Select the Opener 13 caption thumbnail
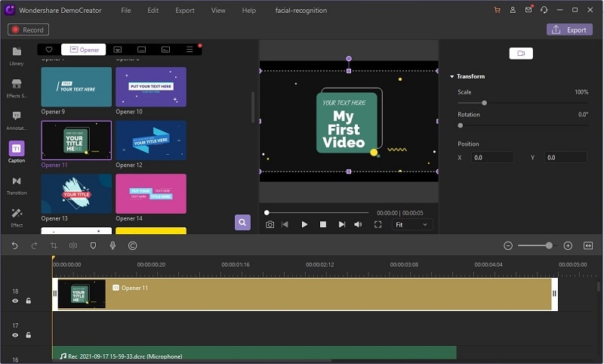604x364 pixels. click(x=76, y=194)
